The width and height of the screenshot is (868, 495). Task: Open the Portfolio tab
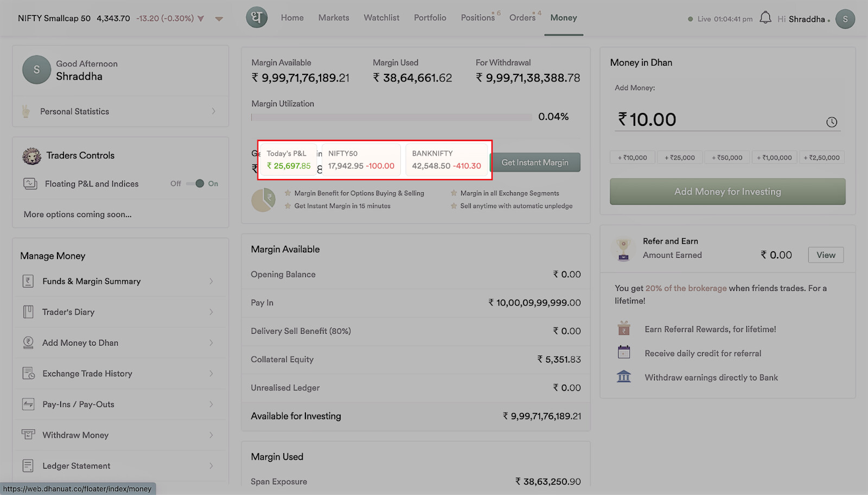pos(430,18)
